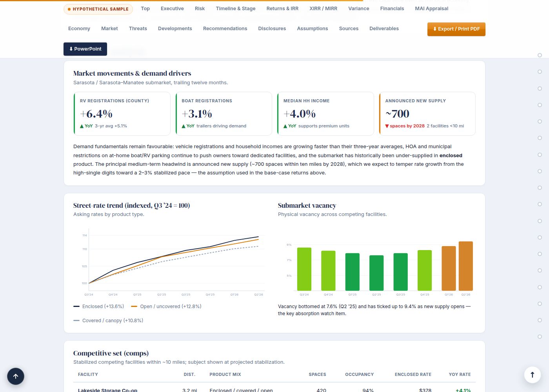The width and height of the screenshot is (549, 392).
Task: Open the Developments section
Action: [x=175, y=29]
